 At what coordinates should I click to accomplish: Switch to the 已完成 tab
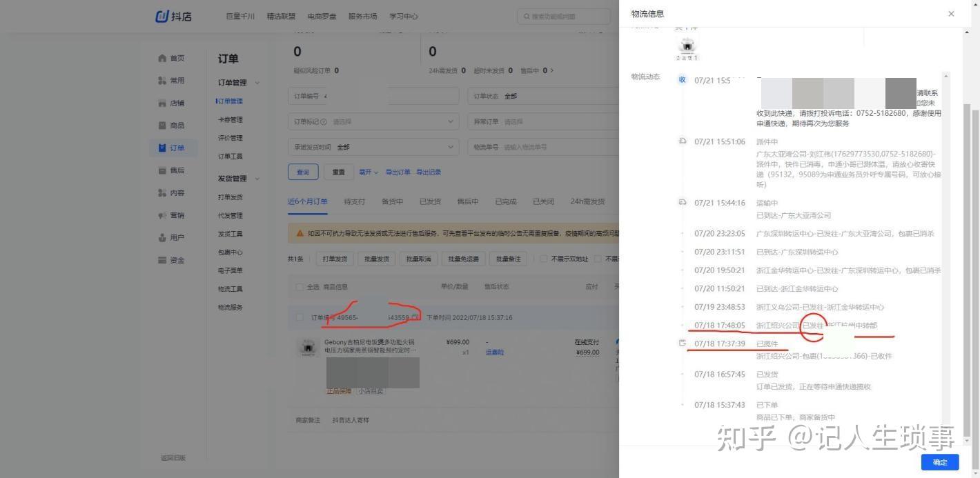[506, 201]
